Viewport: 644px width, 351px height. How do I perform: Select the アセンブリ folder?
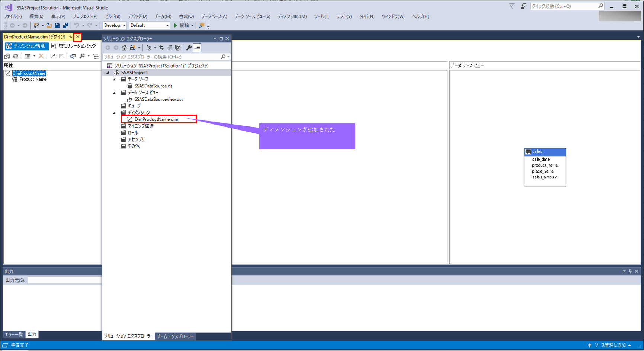coord(133,139)
